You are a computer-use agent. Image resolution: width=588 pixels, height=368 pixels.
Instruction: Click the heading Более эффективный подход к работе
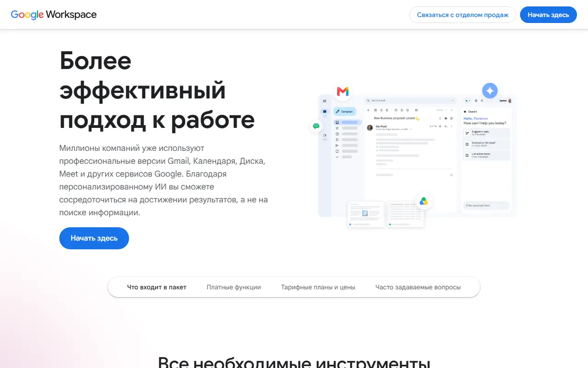(157, 90)
